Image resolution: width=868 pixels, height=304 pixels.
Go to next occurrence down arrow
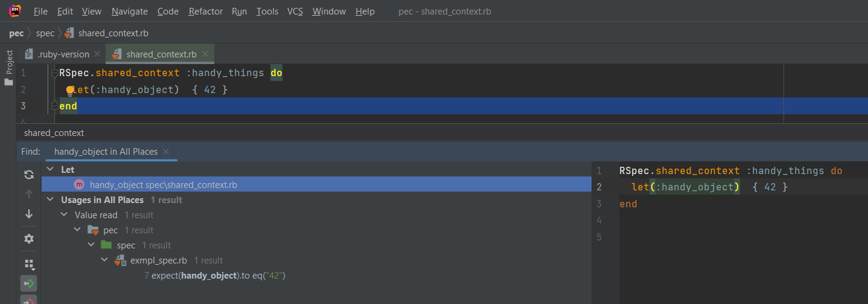click(x=28, y=214)
